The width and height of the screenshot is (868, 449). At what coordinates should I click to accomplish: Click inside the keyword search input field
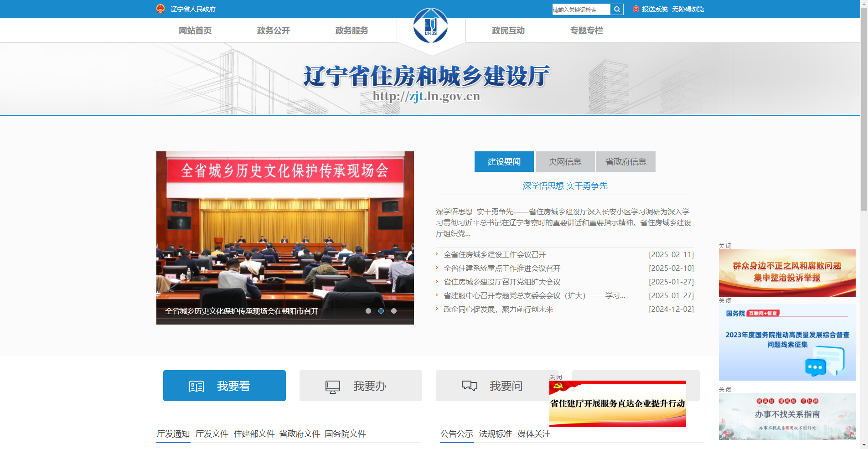coord(580,9)
